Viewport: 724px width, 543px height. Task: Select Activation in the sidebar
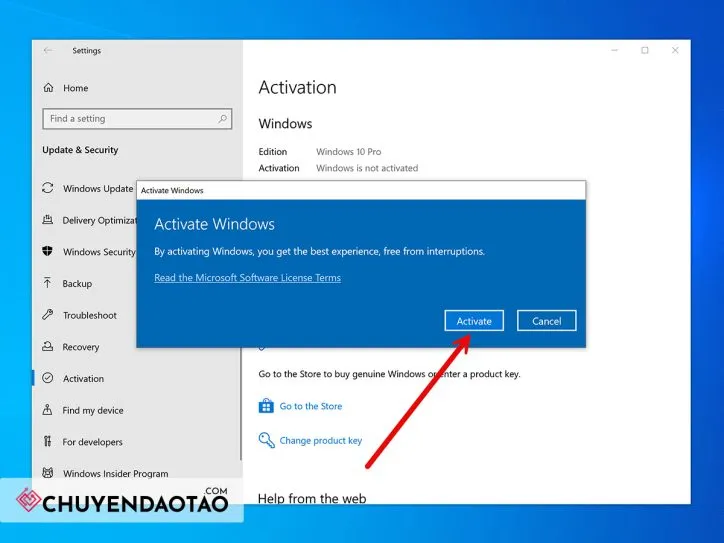pos(84,379)
